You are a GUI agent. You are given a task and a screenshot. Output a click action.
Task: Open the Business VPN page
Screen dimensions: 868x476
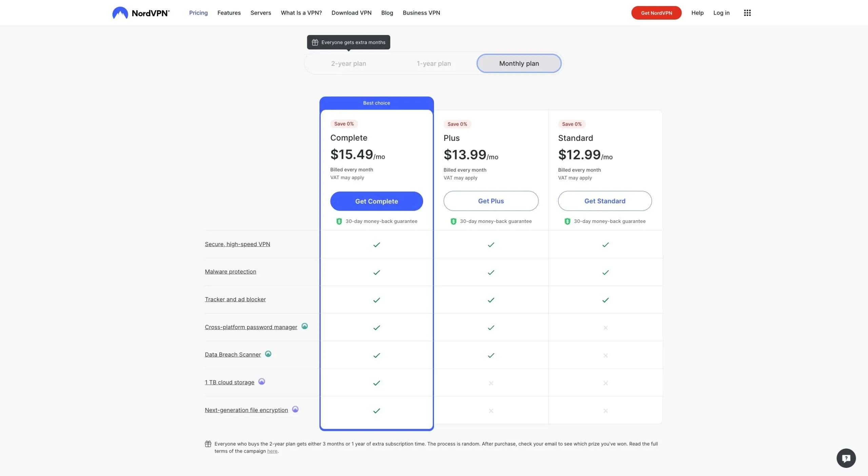click(x=421, y=13)
